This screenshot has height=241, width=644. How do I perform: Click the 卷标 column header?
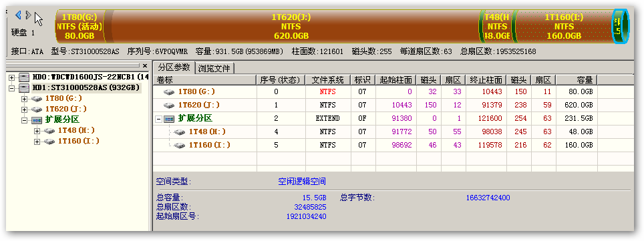tap(205, 79)
